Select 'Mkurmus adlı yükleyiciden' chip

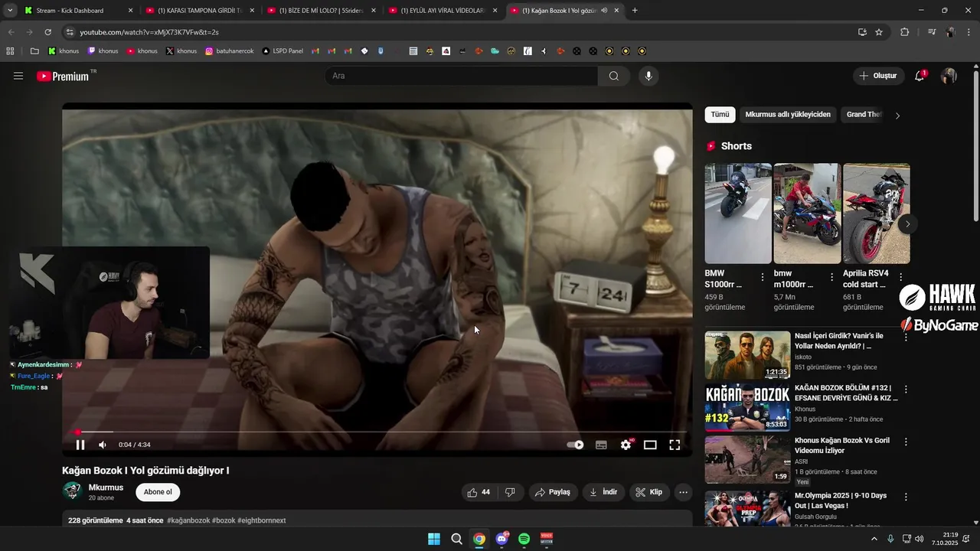788,115
